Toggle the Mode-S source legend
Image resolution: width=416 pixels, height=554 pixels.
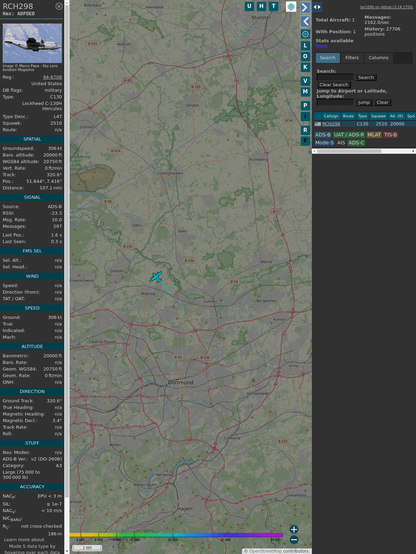click(x=324, y=143)
